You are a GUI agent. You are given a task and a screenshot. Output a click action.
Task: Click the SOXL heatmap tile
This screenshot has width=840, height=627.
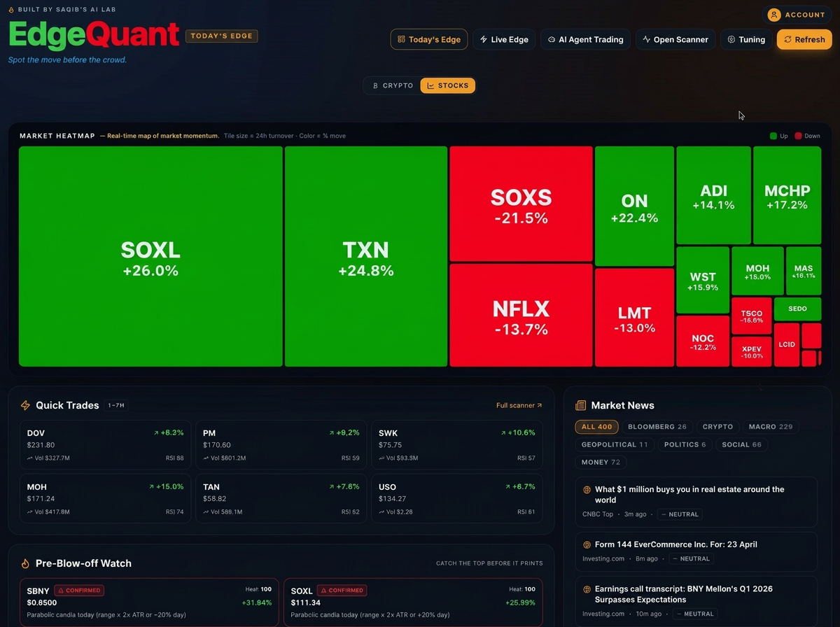click(x=150, y=257)
